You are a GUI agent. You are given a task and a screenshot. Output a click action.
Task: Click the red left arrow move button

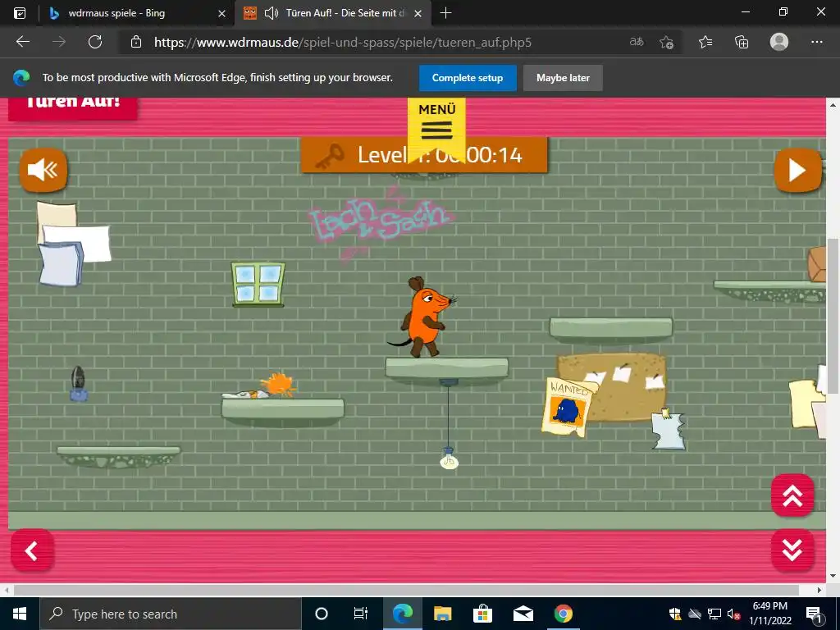tap(32, 550)
